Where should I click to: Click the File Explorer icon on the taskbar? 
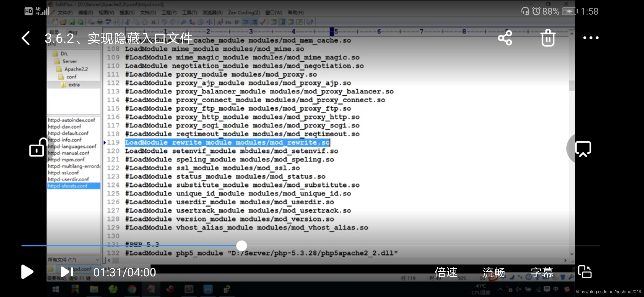[94, 289]
